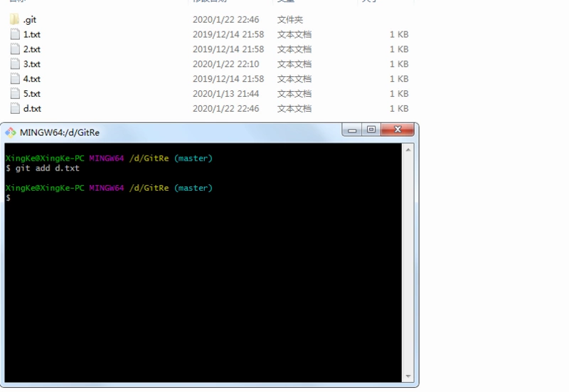
Task: Click the empty $ prompt line
Action: pyautogui.click(x=8, y=198)
